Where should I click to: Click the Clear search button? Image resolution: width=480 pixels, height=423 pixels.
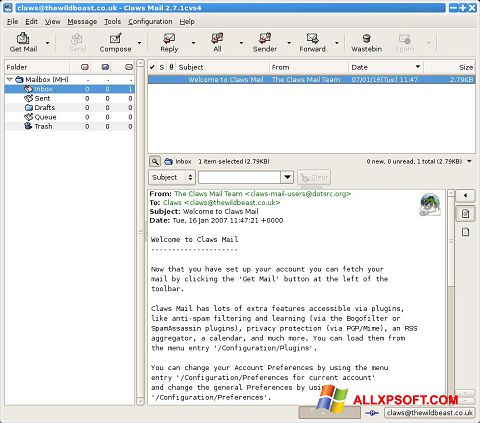click(314, 177)
